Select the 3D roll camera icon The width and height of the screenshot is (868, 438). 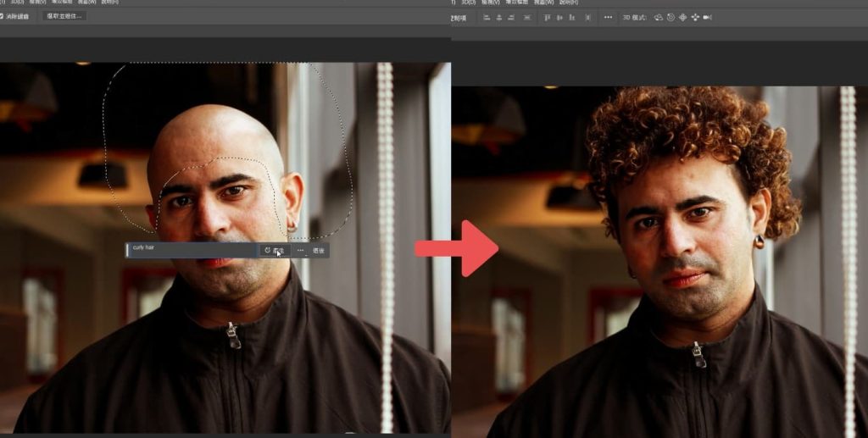point(671,18)
